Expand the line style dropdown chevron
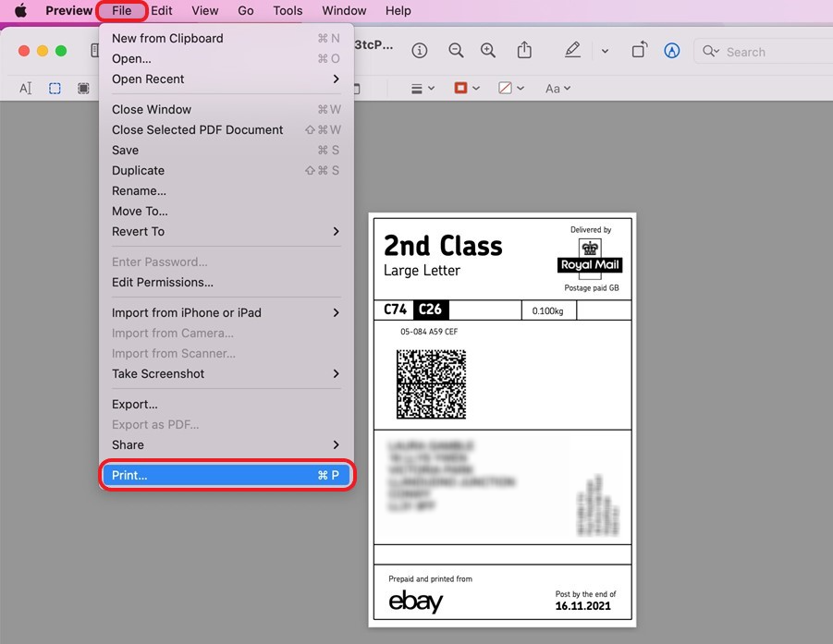The height and width of the screenshot is (644, 833). (x=432, y=88)
